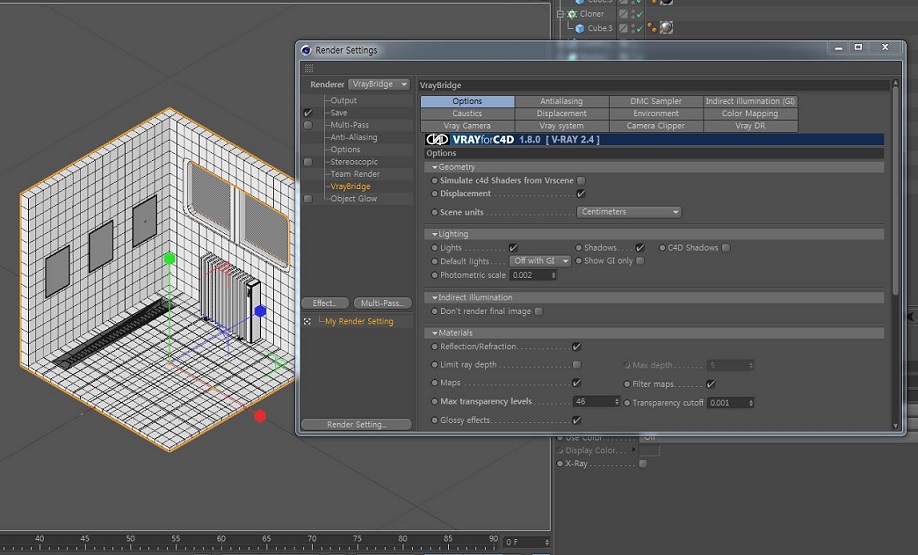
Task: Click the Effect... button
Action: tap(325, 303)
